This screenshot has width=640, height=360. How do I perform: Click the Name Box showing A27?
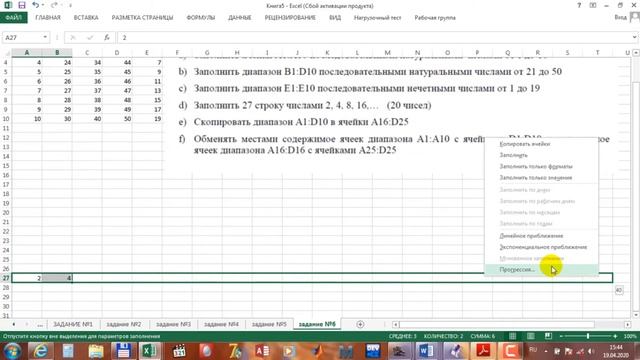pos(22,38)
